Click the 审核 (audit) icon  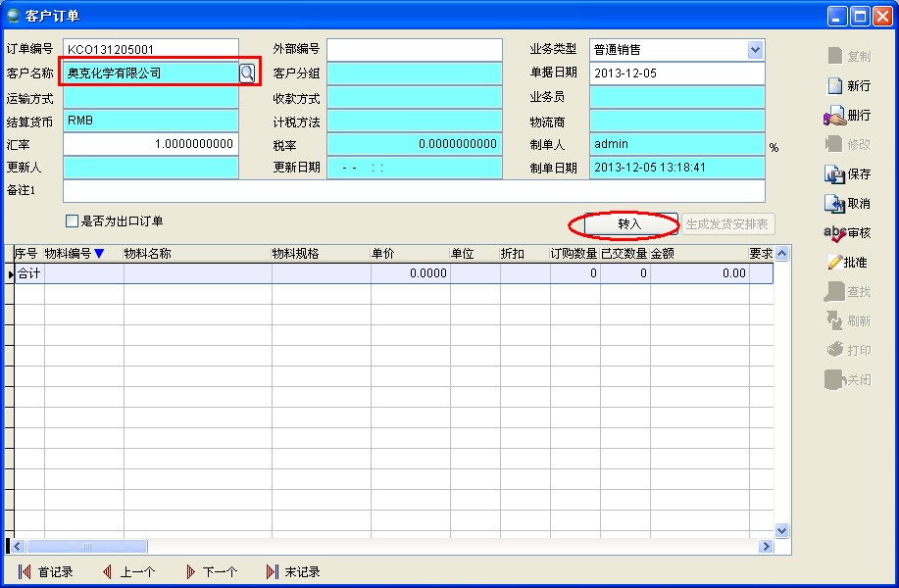point(834,233)
